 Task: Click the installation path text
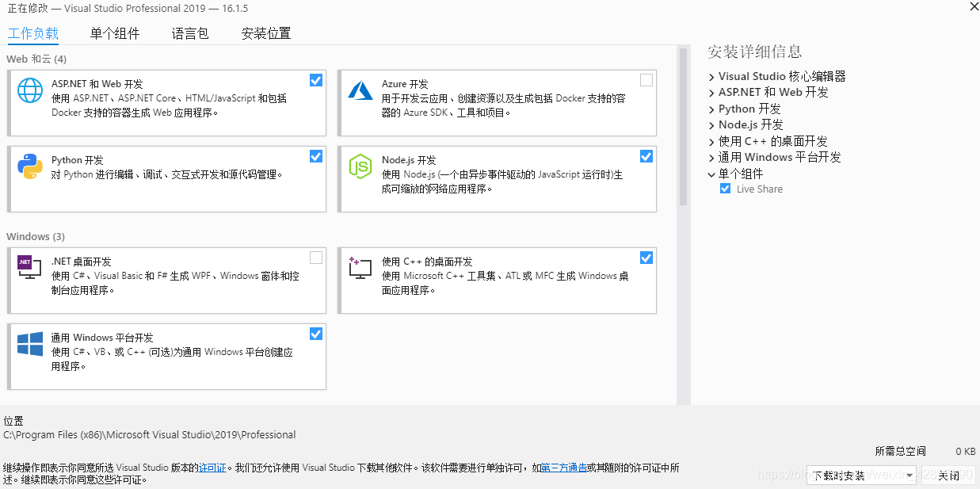tap(150, 434)
